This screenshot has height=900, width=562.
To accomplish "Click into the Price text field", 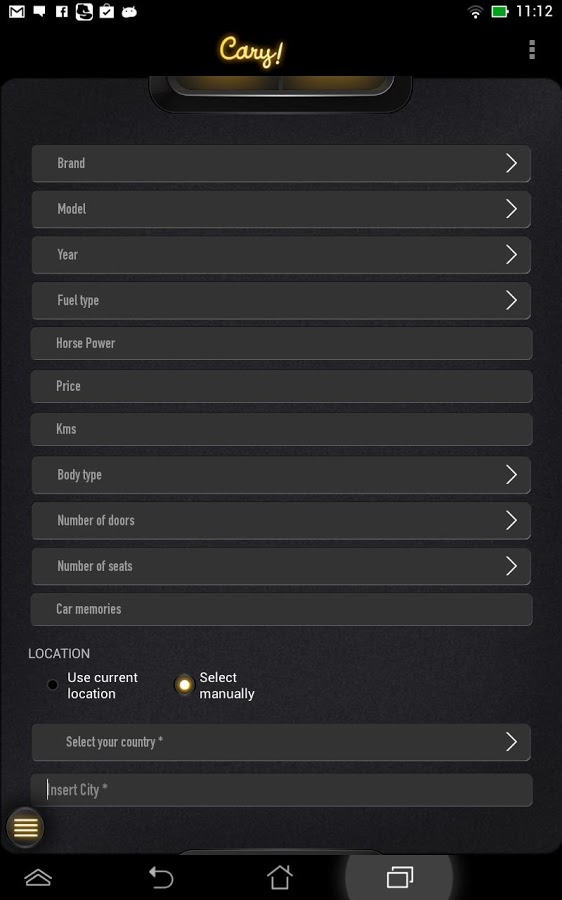I will pos(281,386).
